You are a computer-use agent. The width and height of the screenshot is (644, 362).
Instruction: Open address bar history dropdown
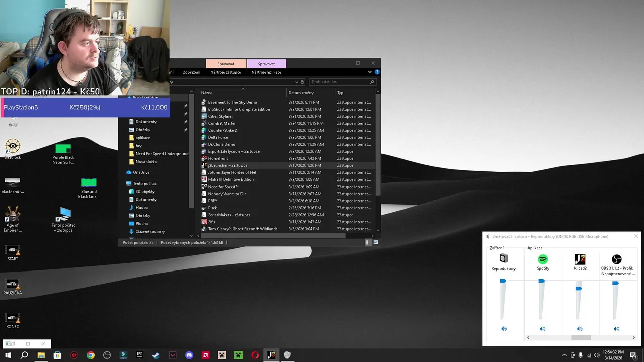pos(297,82)
